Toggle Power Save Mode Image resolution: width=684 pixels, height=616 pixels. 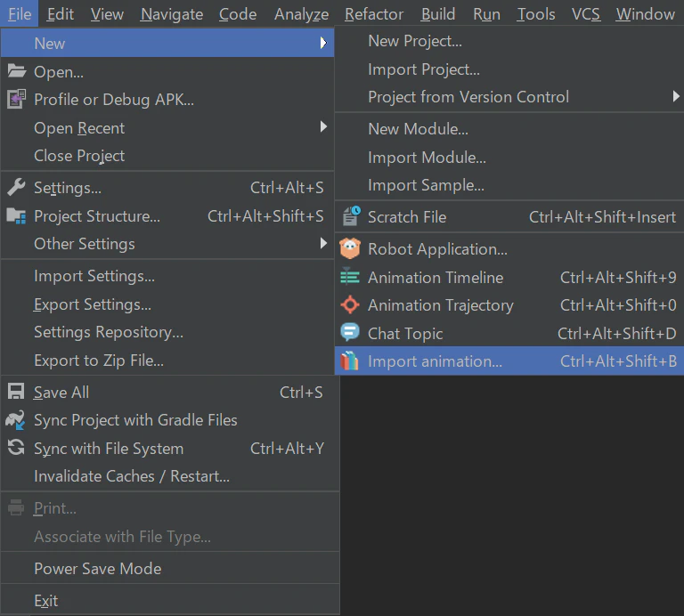[170, 569]
